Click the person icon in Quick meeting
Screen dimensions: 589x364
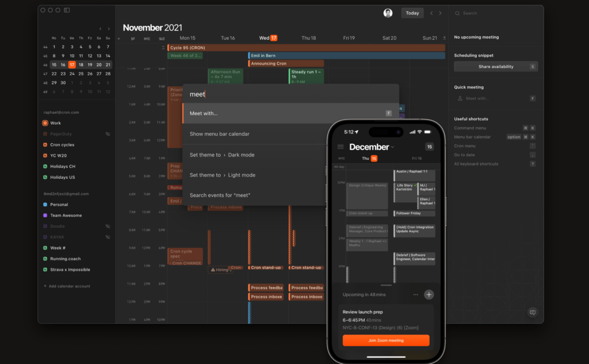click(460, 98)
